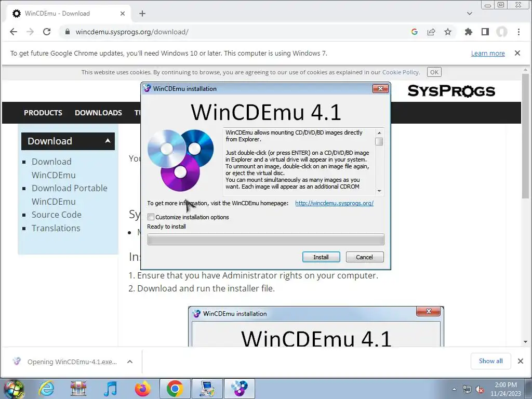Close the downloads bar
This screenshot has height=399, width=532.
click(521, 361)
